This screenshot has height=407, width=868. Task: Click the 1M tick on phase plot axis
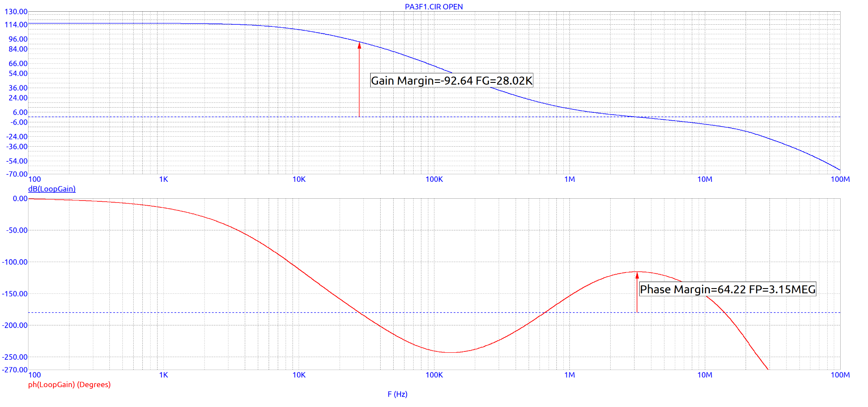[569, 375]
